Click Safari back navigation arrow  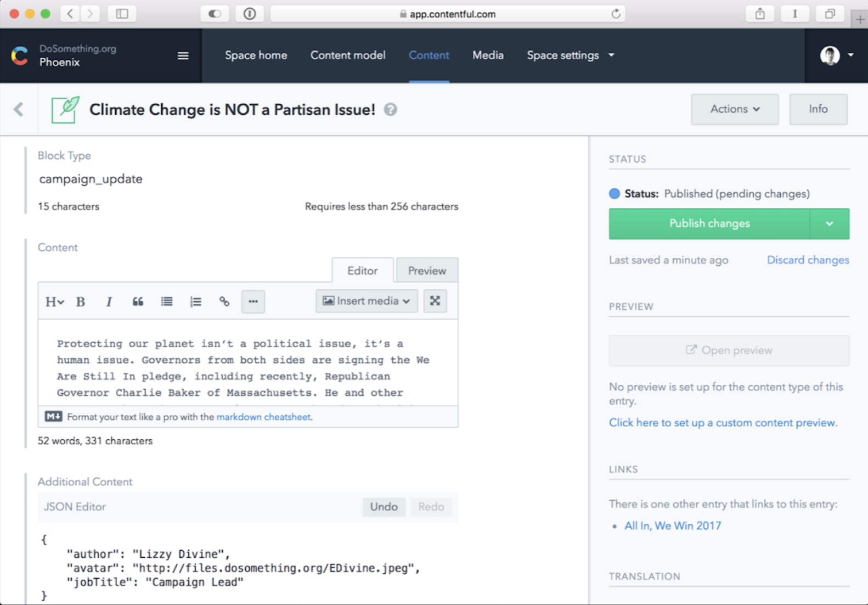70,14
